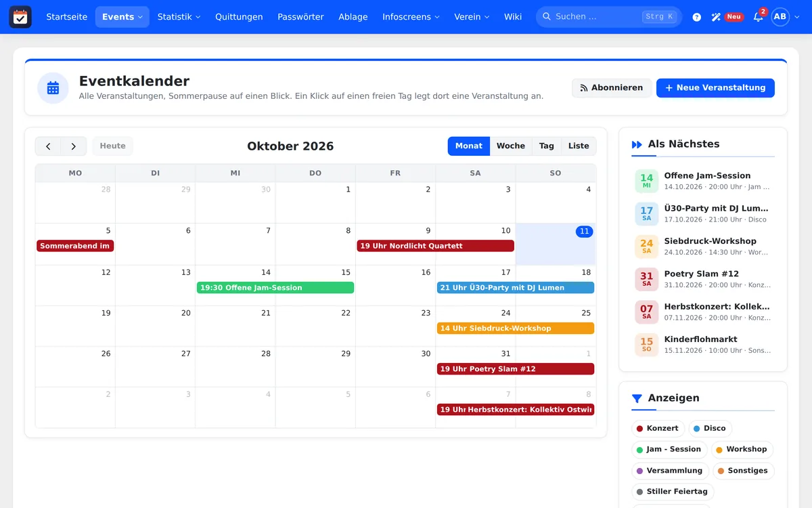Open the notifications bell
This screenshot has width=812, height=508.
pyautogui.click(x=758, y=17)
